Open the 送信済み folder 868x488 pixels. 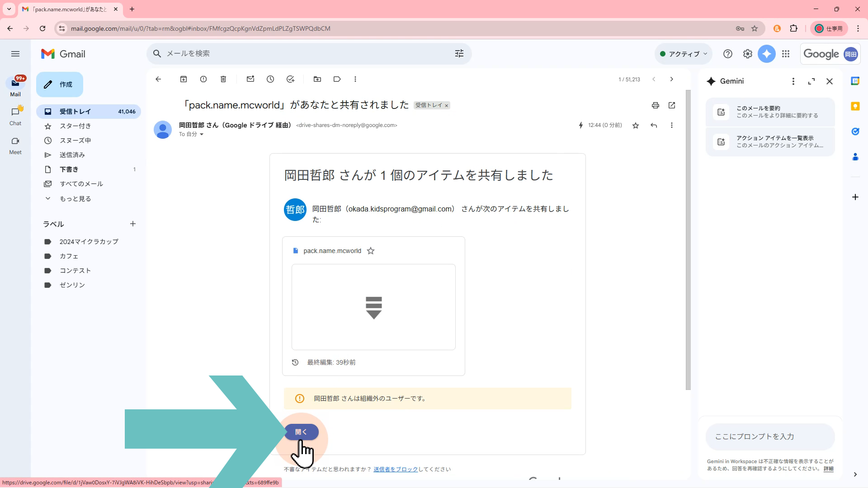(72, 155)
